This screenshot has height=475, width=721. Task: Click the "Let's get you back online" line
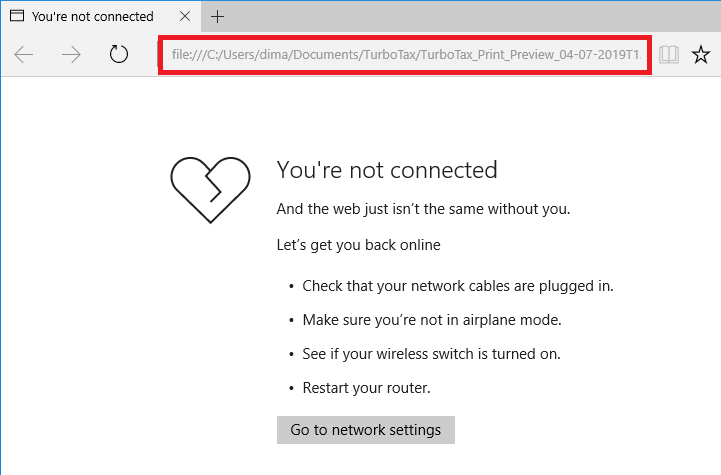coord(359,245)
